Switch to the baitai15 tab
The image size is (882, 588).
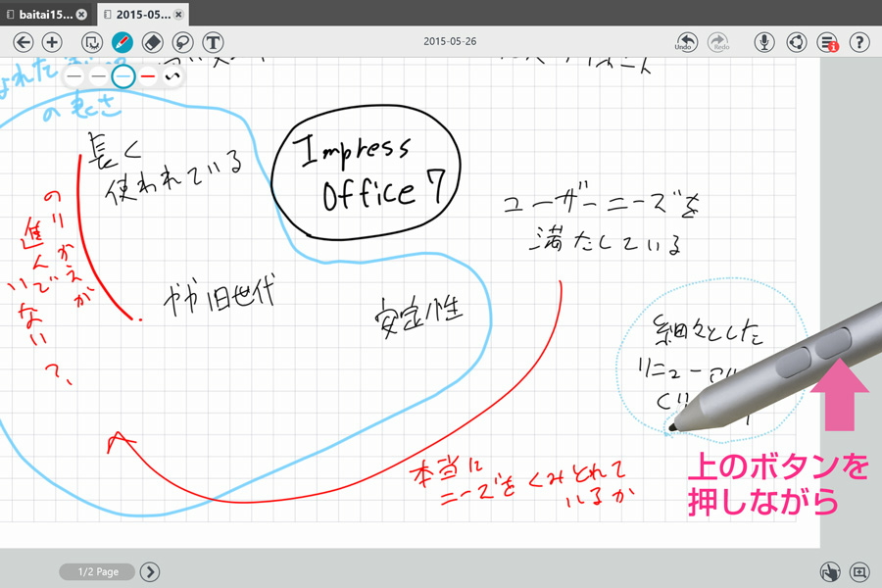click(x=39, y=15)
